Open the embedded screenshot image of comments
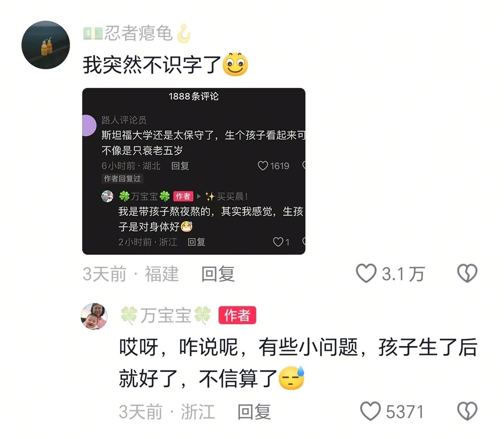The height and width of the screenshot is (439, 504). (194, 171)
